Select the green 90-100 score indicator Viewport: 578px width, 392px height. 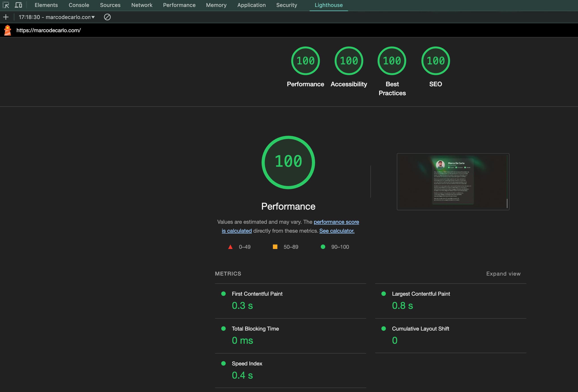click(x=323, y=247)
